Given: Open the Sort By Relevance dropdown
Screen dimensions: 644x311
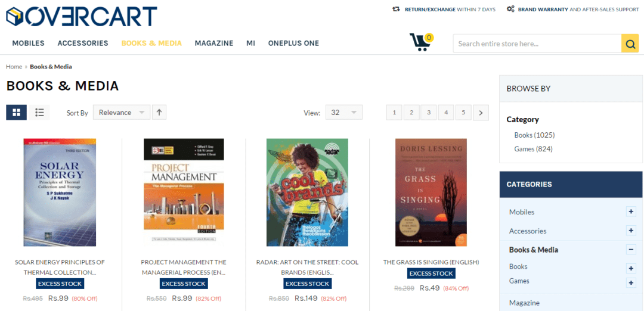Looking at the screenshot, I should [122, 113].
